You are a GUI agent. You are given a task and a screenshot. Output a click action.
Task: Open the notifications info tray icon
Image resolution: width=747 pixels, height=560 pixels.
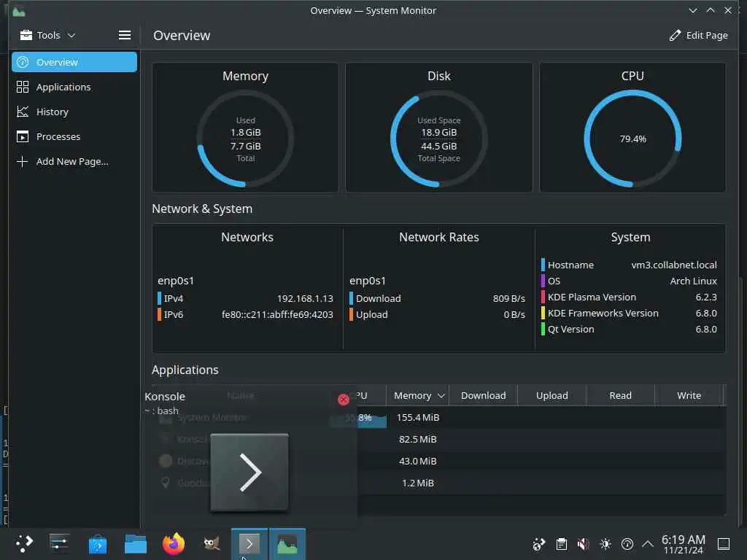(627, 544)
